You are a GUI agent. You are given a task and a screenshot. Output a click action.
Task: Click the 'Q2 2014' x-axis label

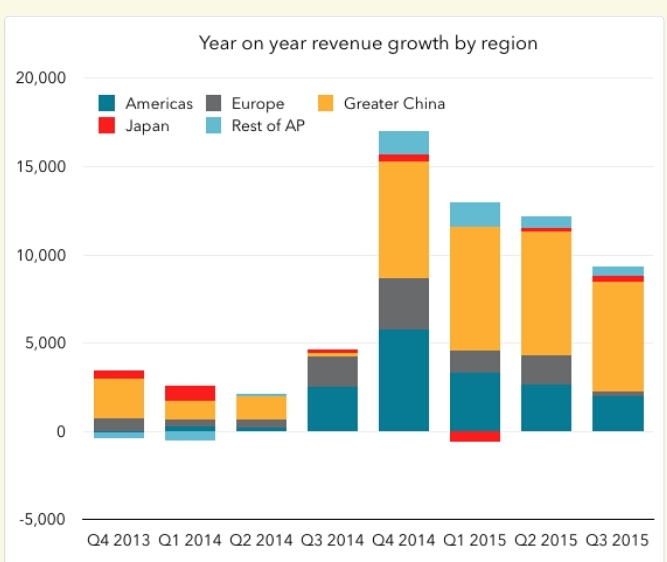click(261, 540)
